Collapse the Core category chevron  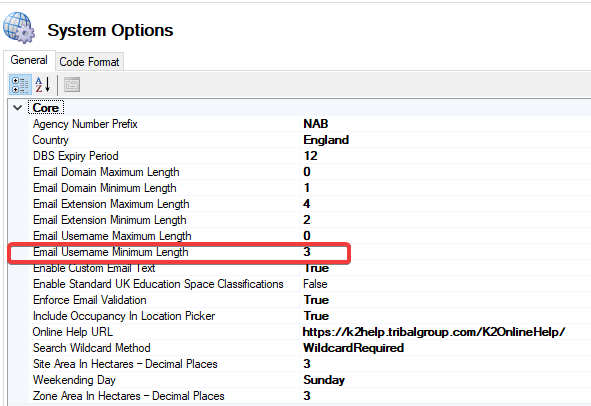pyautogui.click(x=17, y=108)
